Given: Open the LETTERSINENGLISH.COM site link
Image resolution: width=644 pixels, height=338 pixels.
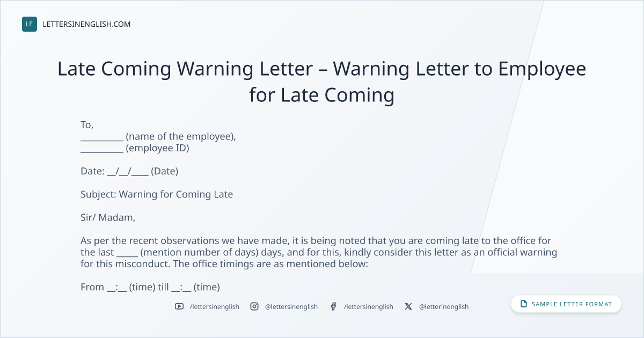Looking at the screenshot, I should click(86, 24).
